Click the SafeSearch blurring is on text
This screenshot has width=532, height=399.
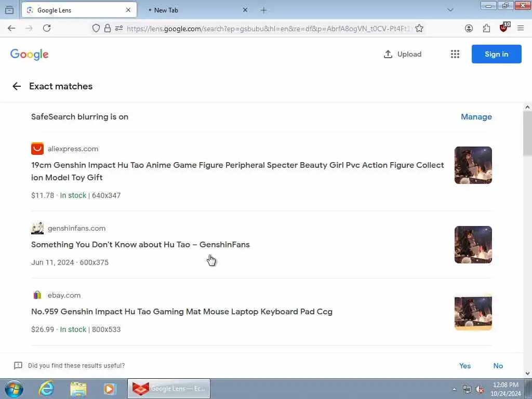[79, 117]
